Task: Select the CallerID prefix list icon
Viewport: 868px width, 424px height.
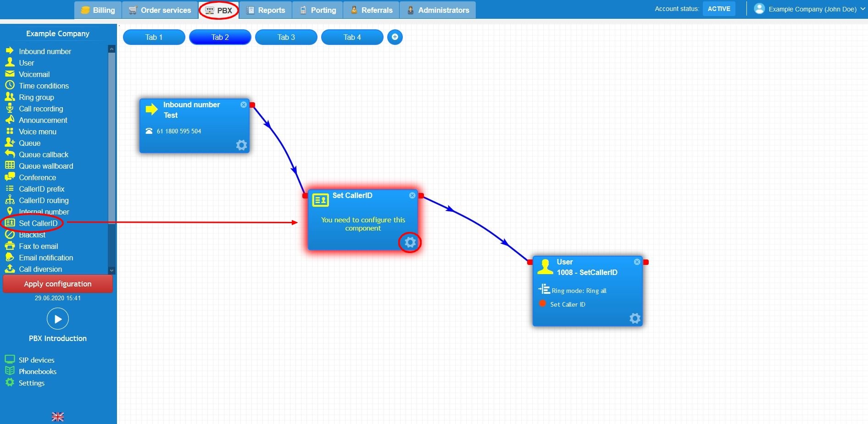Action: (x=10, y=188)
